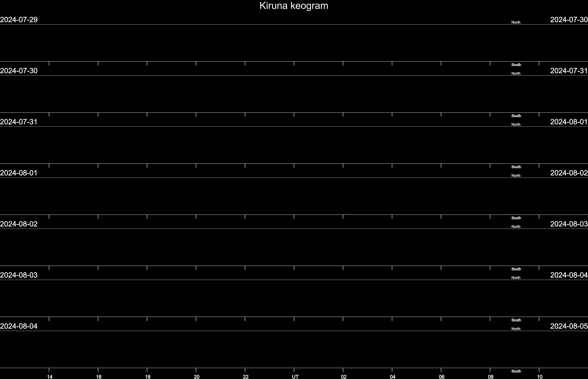This screenshot has height=379, width=588.
Task: Select the North label of the 2024-07-30 panel
Action: tap(516, 74)
